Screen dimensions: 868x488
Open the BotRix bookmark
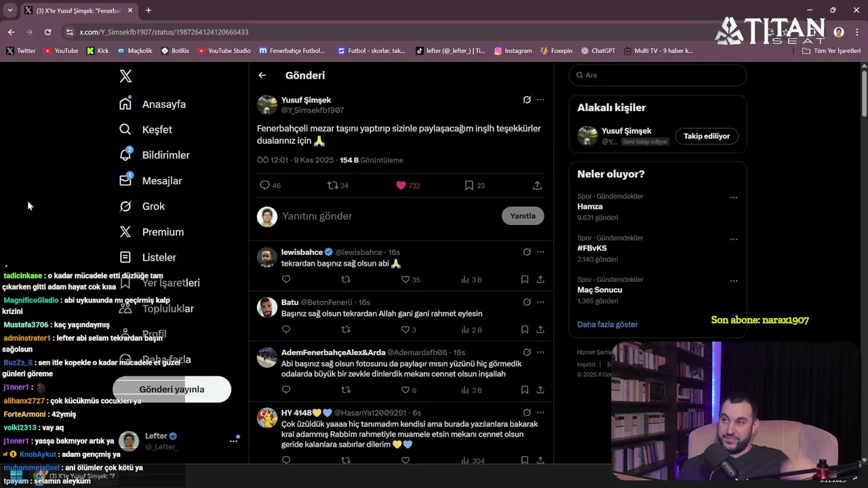[x=175, y=51]
